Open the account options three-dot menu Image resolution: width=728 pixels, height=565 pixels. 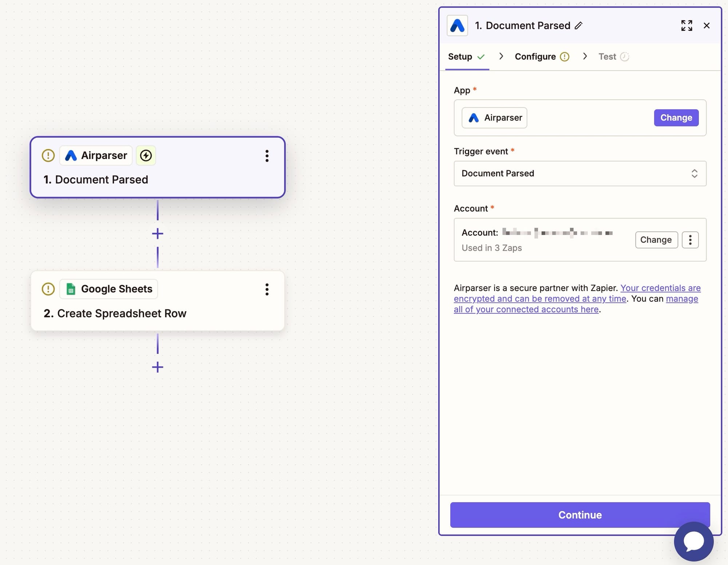690,240
